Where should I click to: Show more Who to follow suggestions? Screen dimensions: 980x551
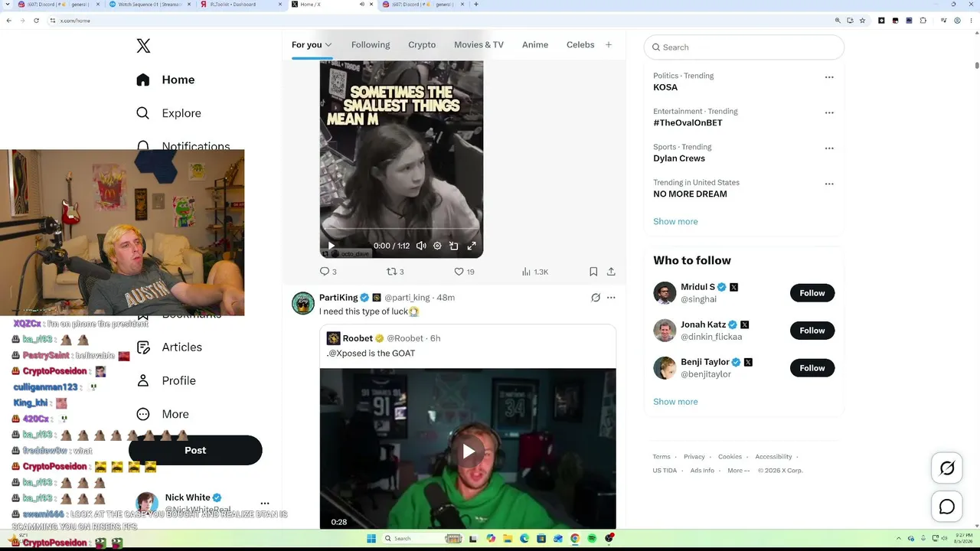tap(675, 402)
